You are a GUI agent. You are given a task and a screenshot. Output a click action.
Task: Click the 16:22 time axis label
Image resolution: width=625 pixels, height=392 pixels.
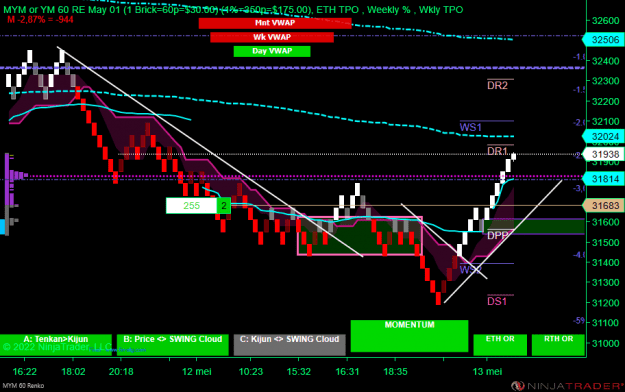pyautogui.click(x=24, y=372)
